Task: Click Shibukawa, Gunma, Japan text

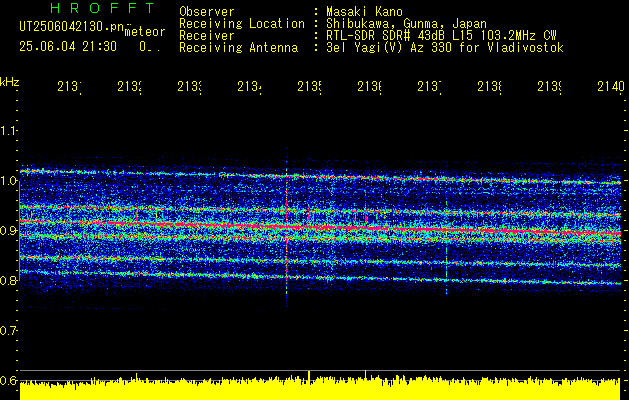Action: click(406, 24)
